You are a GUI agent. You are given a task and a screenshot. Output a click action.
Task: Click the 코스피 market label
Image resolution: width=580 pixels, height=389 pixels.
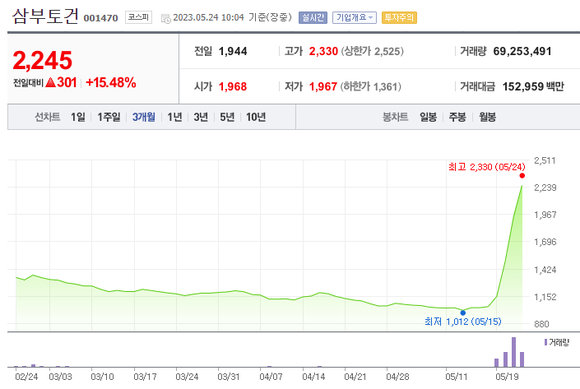[x=138, y=17]
